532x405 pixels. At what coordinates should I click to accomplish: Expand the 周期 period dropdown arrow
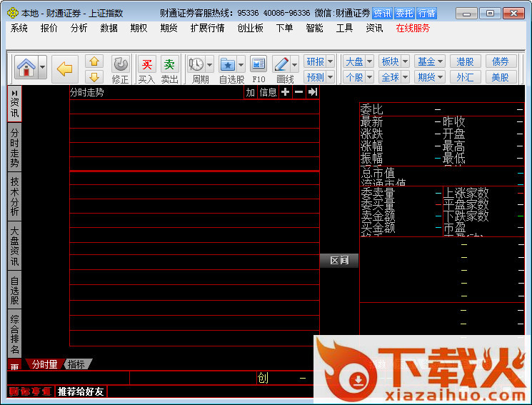[208, 64]
